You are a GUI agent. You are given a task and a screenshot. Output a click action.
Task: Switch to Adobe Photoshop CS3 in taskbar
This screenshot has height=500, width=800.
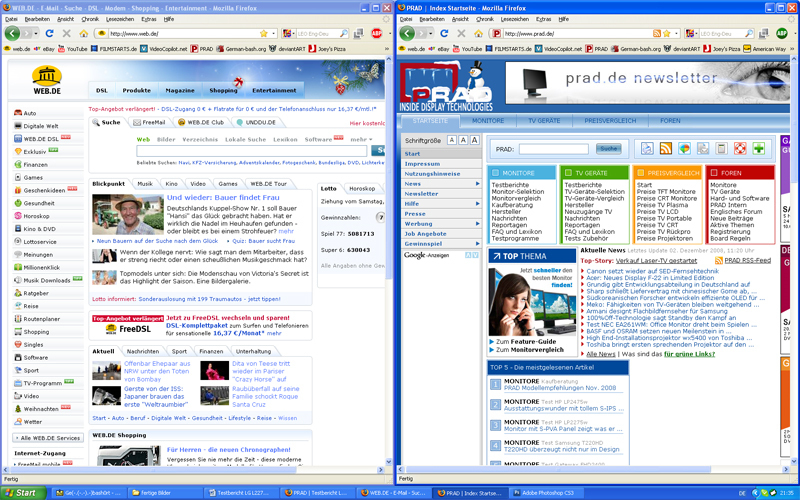(548, 493)
